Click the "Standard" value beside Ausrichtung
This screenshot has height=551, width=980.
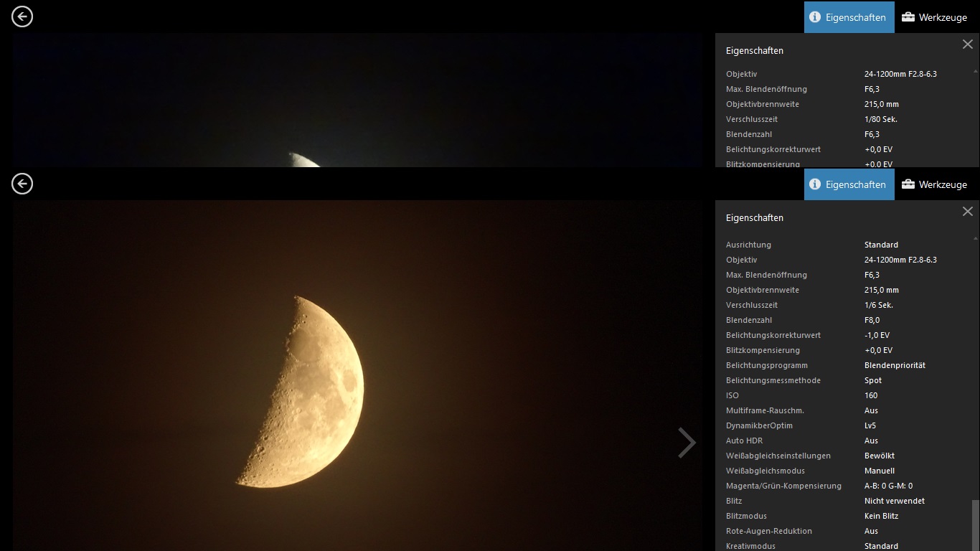click(881, 245)
